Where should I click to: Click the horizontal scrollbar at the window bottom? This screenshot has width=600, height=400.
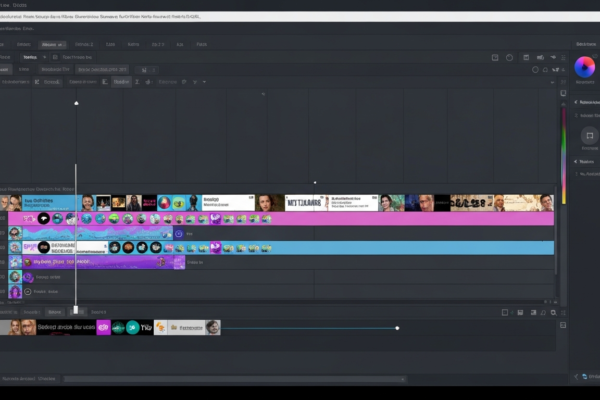pyautogui.click(x=235, y=379)
